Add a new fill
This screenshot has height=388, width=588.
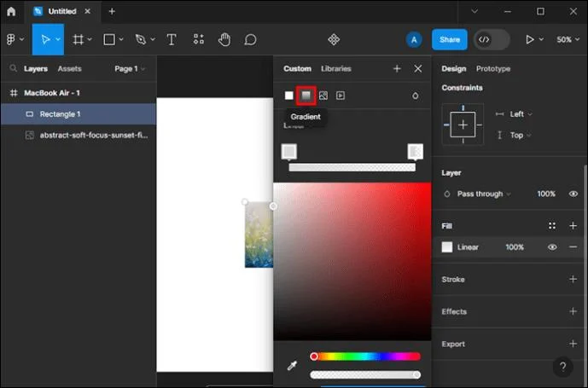573,226
